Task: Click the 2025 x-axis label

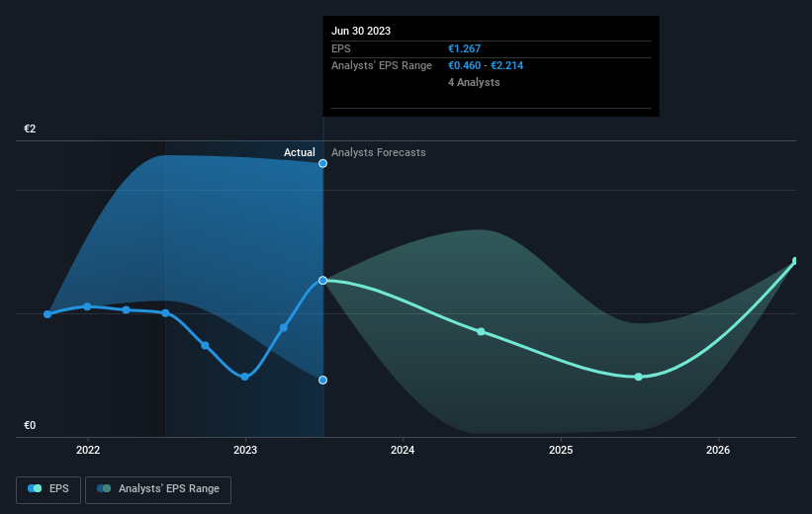Action: [x=561, y=450]
